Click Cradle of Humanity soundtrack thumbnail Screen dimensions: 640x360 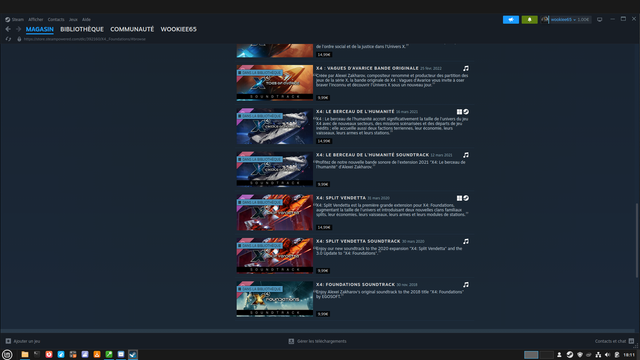coord(275,169)
